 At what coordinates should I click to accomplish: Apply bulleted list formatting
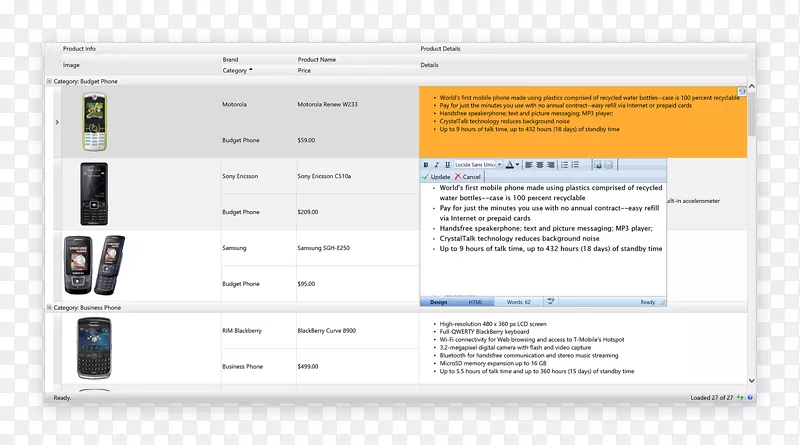click(564, 164)
